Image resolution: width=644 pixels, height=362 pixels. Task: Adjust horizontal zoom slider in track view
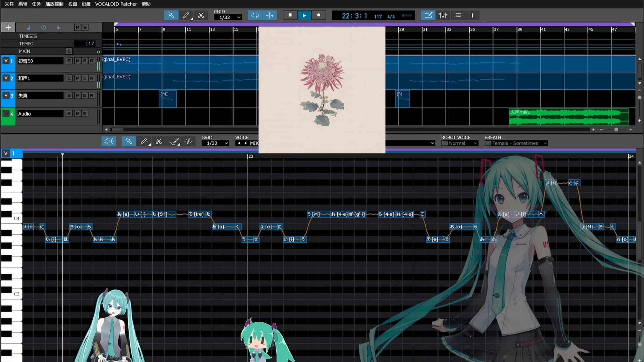click(616, 130)
